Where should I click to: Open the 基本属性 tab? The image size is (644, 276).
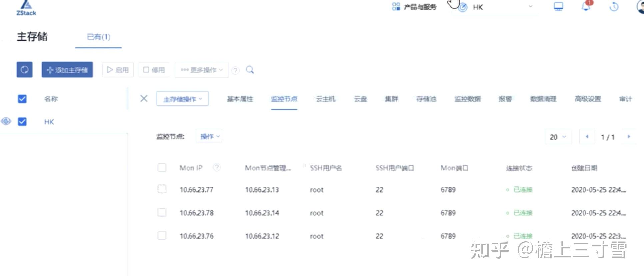tap(240, 99)
